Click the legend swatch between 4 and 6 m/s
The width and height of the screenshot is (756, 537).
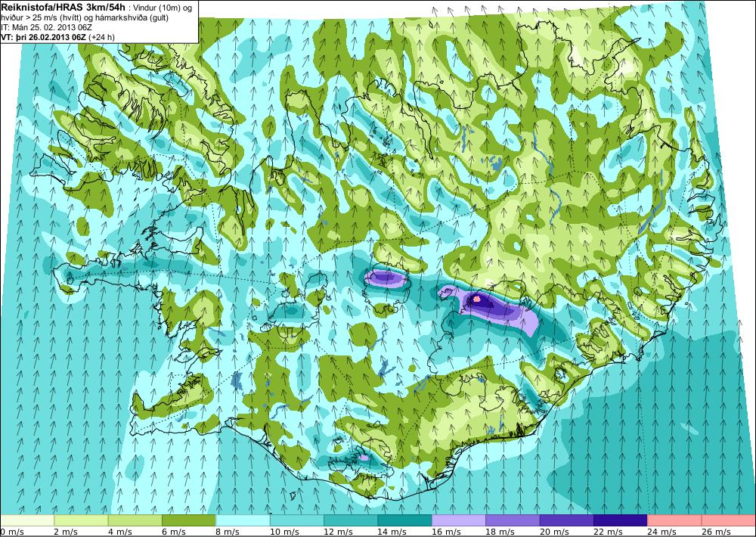click(x=135, y=520)
